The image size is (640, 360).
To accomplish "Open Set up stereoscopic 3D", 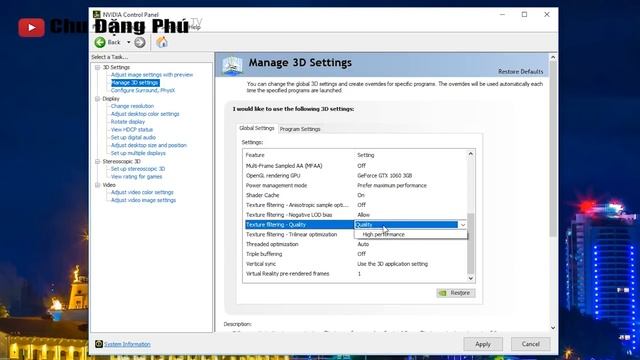I will (138, 169).
